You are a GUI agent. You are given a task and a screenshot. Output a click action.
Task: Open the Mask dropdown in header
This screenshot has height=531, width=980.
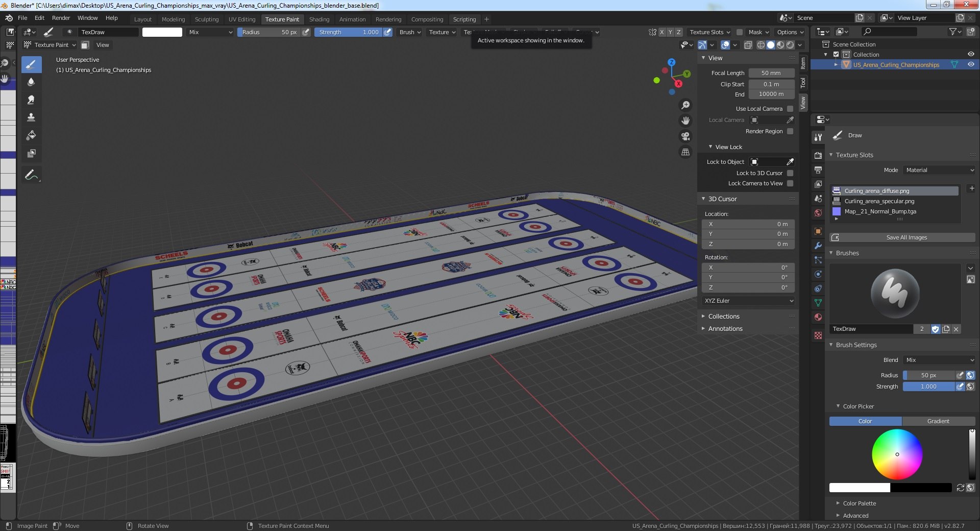758,32
